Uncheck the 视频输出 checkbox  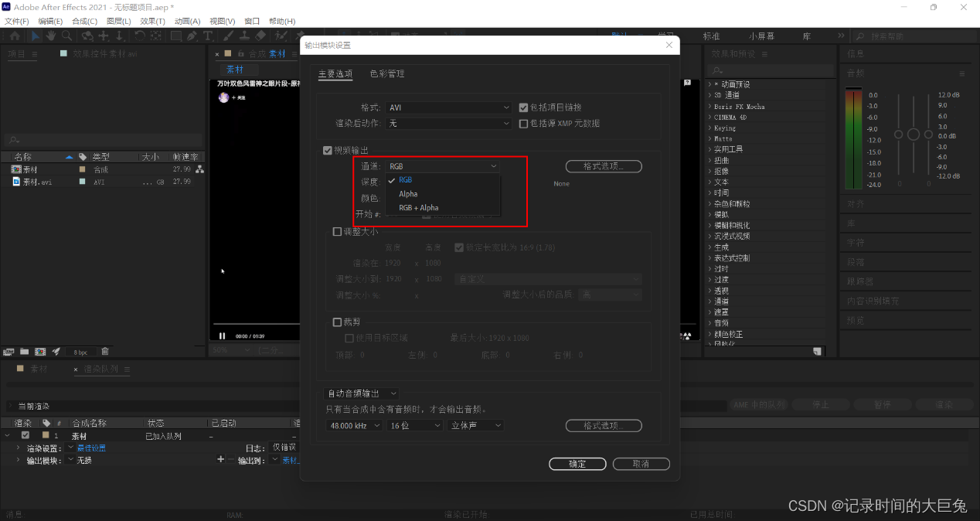pyautogui.click(x=327, y=150)
